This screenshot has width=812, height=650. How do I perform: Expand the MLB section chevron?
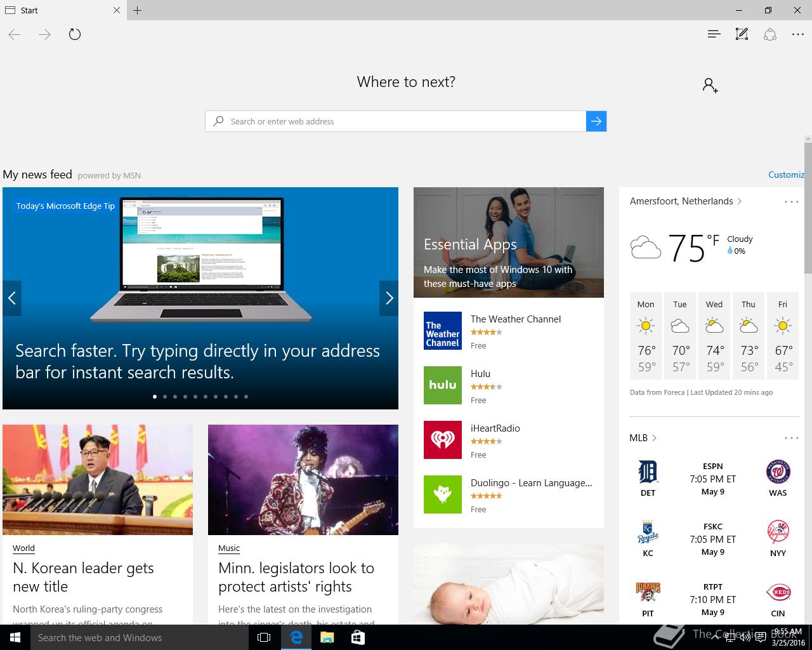[655, 438]
